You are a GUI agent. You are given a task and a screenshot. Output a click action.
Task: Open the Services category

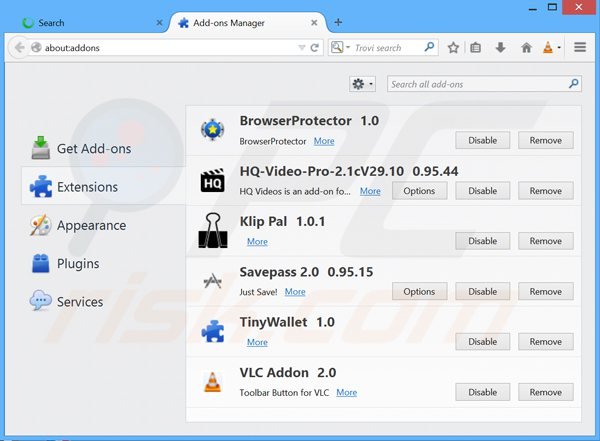pos(103,302)
